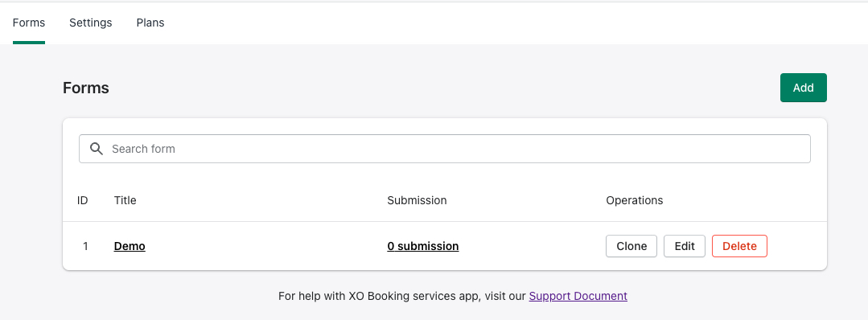868x320 pixels.
Task: Click the magnifier icon in search box
Action: pos(97,149)
